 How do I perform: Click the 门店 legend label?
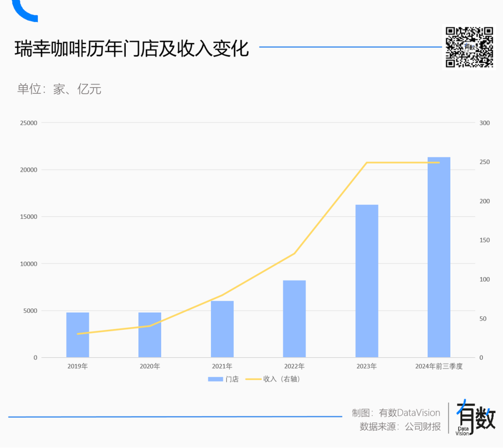232,380
